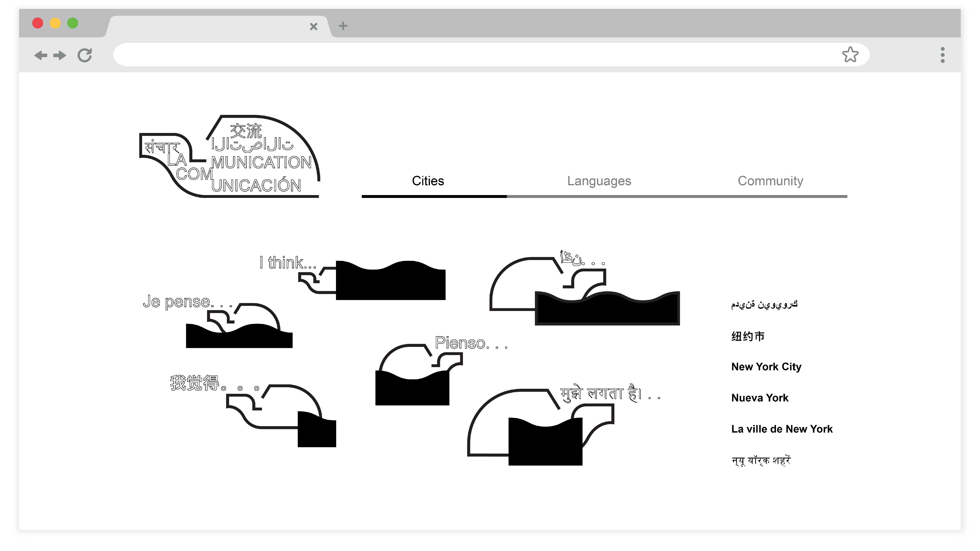Viewport: 980px width, 551px height.
Task: Open the 'New York City' link
Action: point(766,367)
